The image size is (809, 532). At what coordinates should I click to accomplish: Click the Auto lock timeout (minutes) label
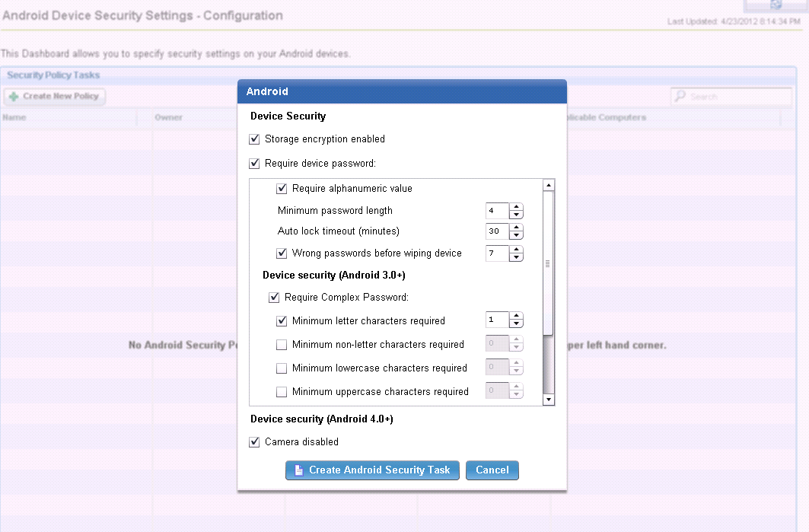click(339, 231)
